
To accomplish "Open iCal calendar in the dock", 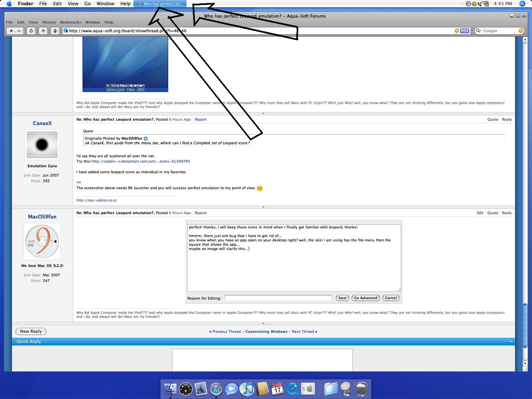I will [x=277, y=389].
